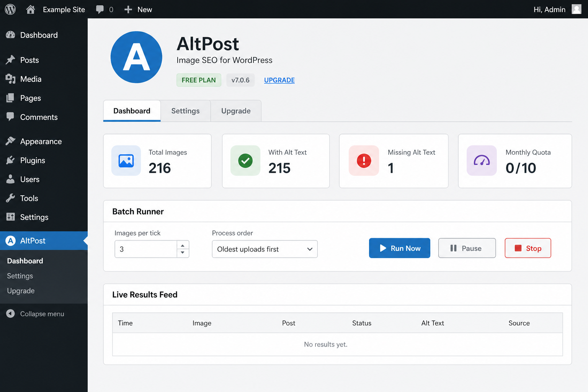Click the Pages icon in sidebar
588x392 pixels.
point(11,98)
